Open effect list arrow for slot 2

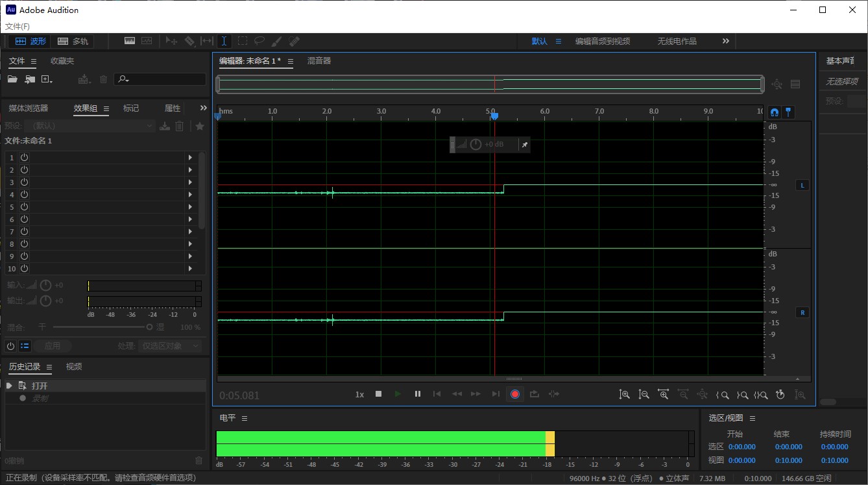(x=190, y=170)
